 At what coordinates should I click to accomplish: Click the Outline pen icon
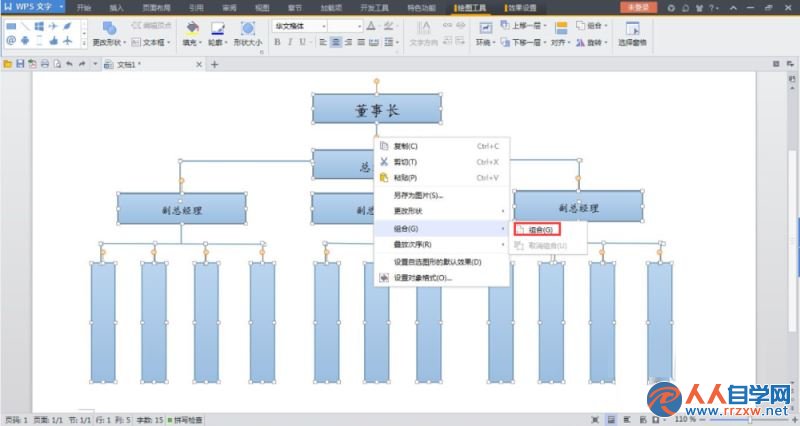[x=218, y=28]
